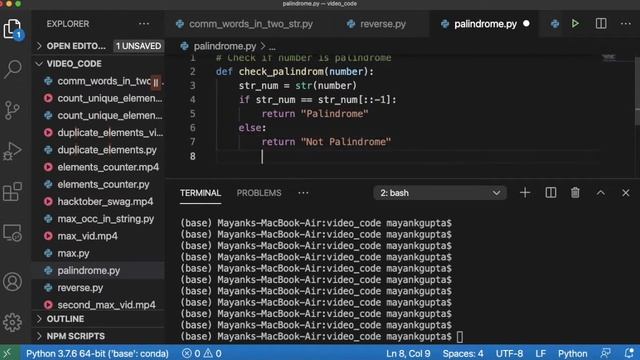Show errors and warnings count in status bar
The image size is (640, 360).
(202, 353)
